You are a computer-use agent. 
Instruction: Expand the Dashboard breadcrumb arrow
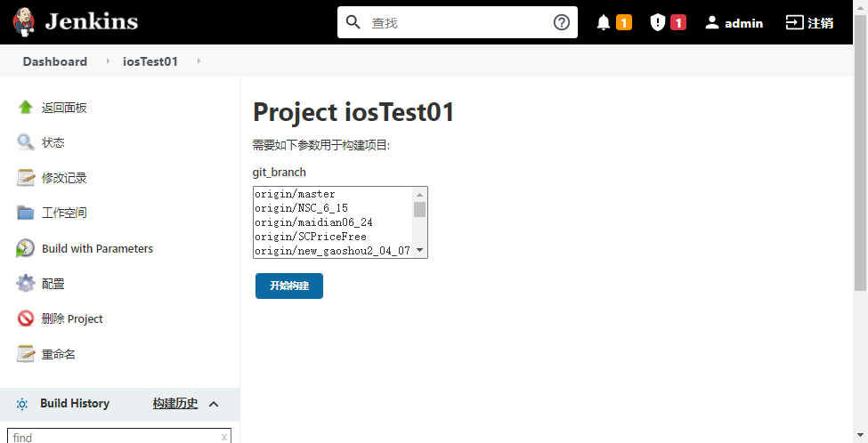coord(108,60)
